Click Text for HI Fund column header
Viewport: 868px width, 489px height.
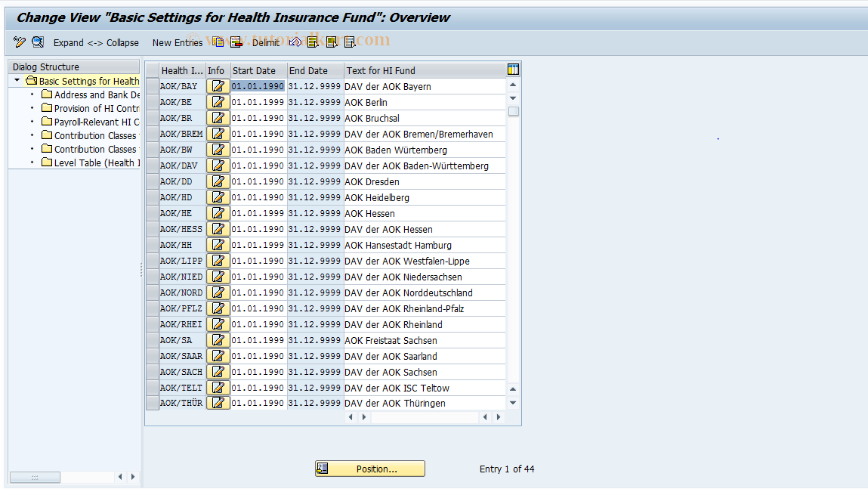[x=424, y=70]
